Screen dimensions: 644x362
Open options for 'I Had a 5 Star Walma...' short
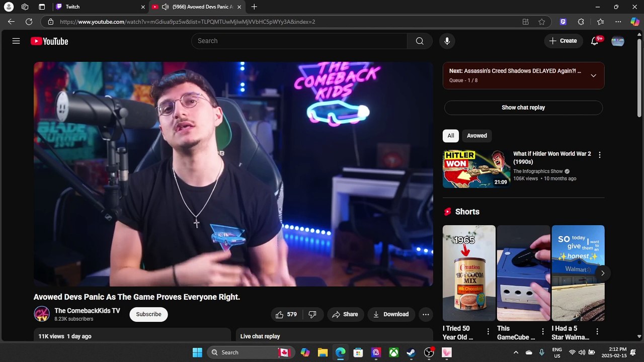(597, 331)
